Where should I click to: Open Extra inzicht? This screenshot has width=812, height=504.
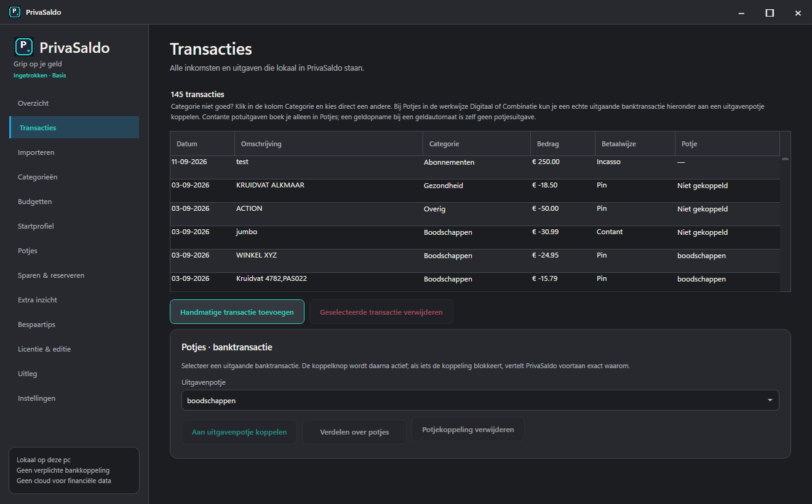tap(74, 300)
